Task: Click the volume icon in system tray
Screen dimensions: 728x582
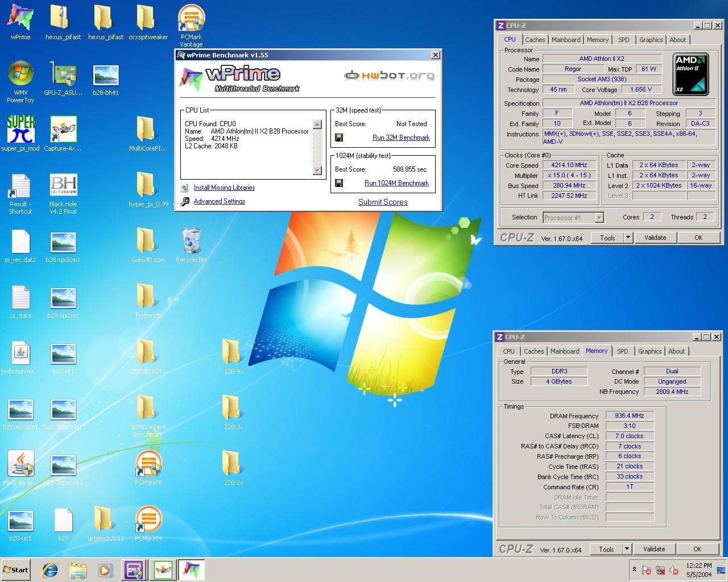Action: pos(674,570)
